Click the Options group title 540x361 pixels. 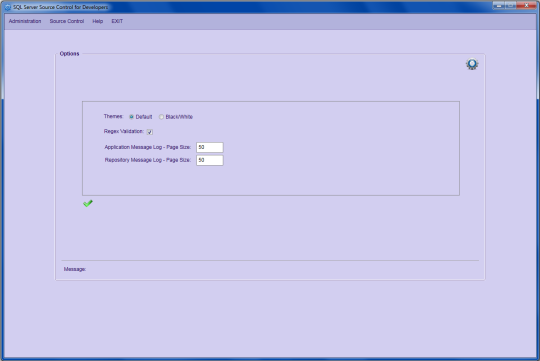[69, 54]
